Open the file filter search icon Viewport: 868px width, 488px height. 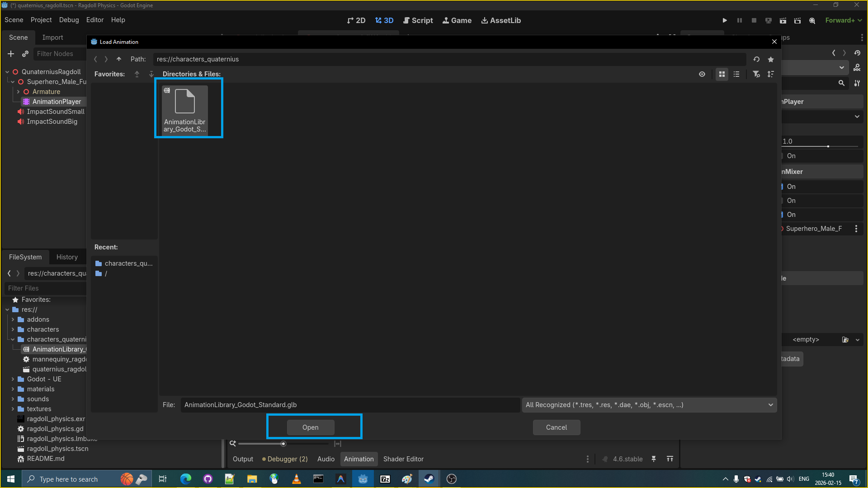click(x=756, y=74)
